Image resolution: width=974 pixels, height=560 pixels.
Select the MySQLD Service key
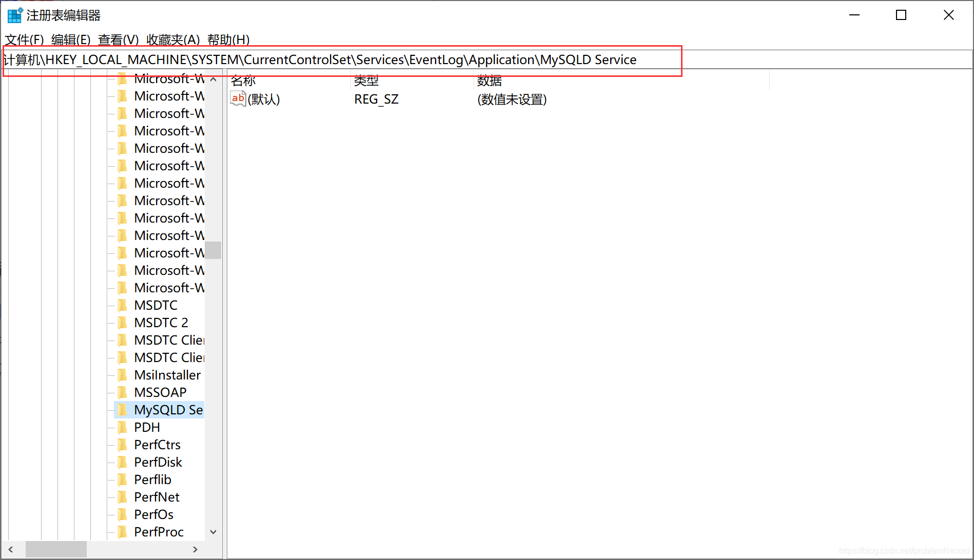(x=168, y=410)
